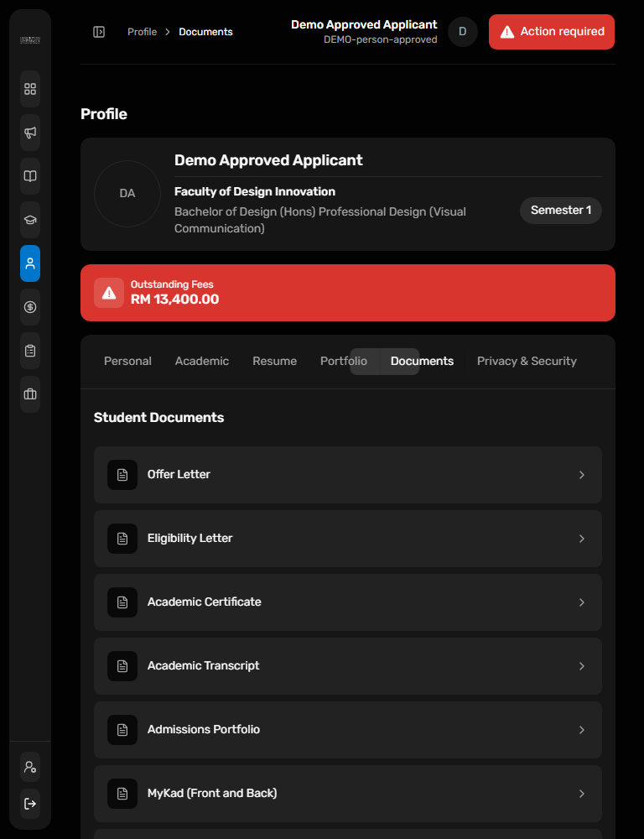
Task: Select the Documents tab
Action: pos(422,361)
